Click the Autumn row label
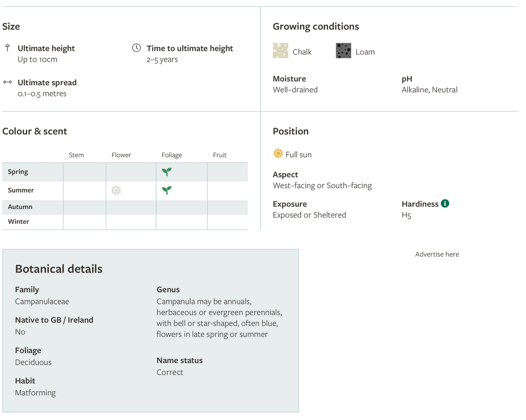The image size is (526, 420). pyautogui.click(x=20, y=207)
